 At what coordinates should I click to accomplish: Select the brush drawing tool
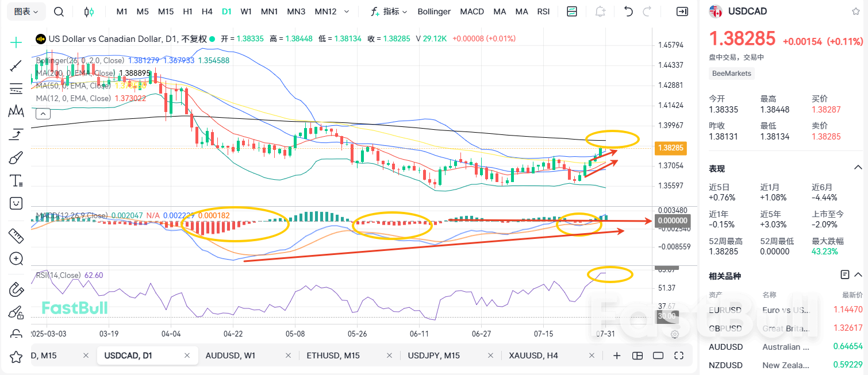16,157
